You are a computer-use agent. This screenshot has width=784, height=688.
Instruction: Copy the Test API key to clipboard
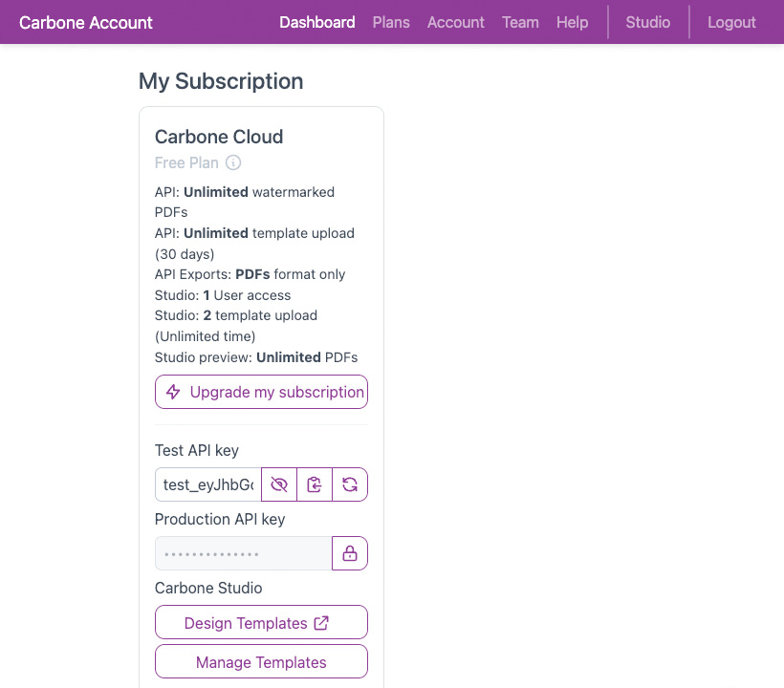click(315, 484)
